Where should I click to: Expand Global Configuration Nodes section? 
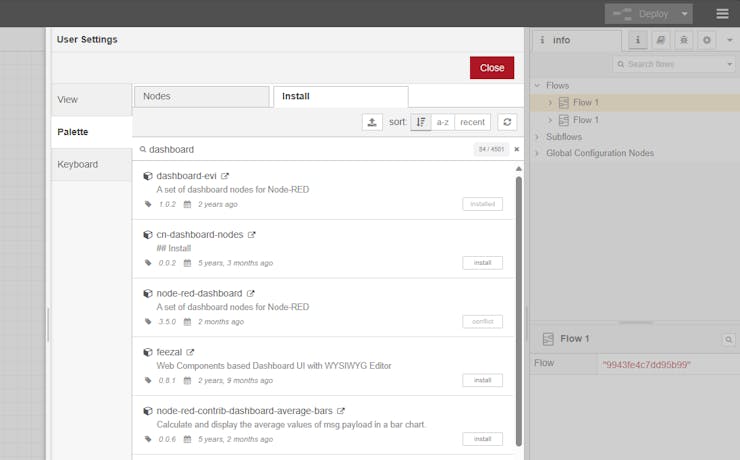click(x=537, y=153)
